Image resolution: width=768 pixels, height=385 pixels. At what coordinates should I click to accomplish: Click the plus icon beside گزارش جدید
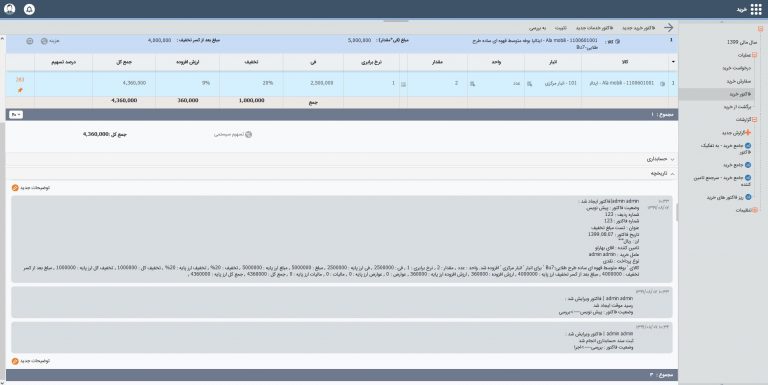point(748,132)
